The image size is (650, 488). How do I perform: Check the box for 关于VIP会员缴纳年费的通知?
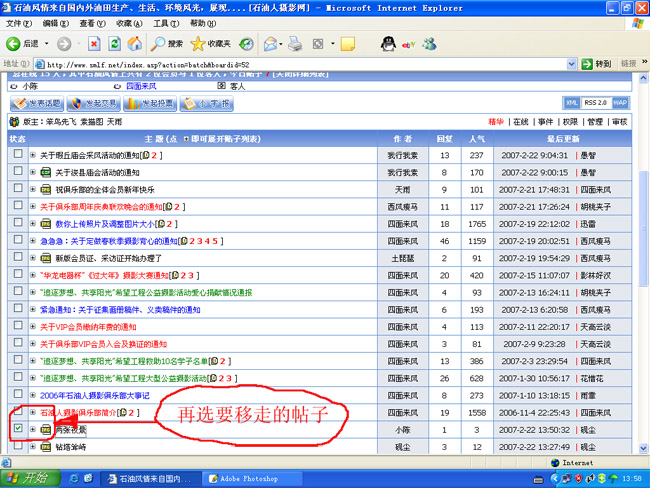[x=18, y=325]
